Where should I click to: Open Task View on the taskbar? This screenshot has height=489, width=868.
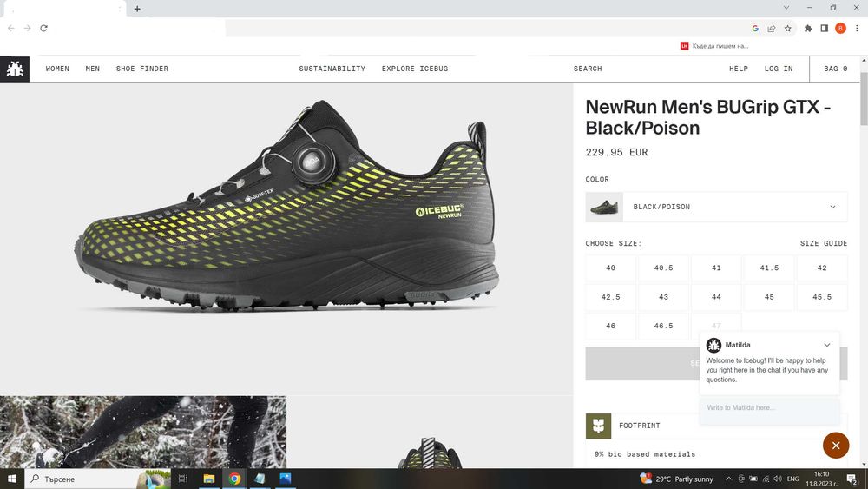pos(182,479)
